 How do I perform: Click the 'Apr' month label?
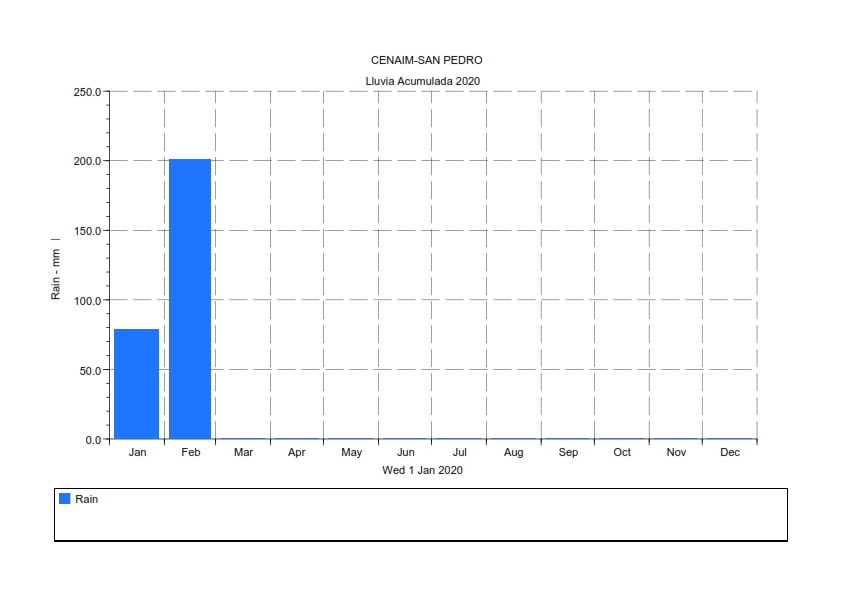click(296, 453)
